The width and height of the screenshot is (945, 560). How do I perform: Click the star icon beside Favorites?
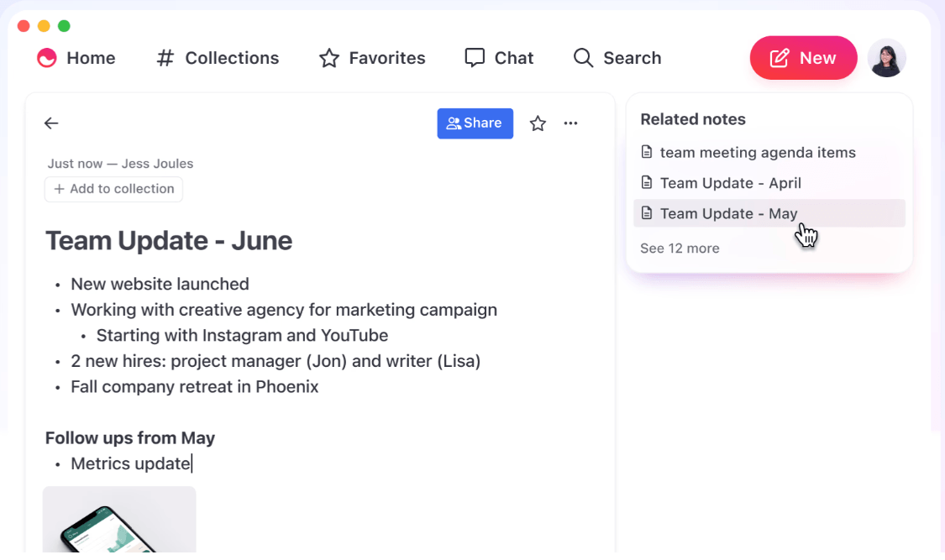(329, 58)
